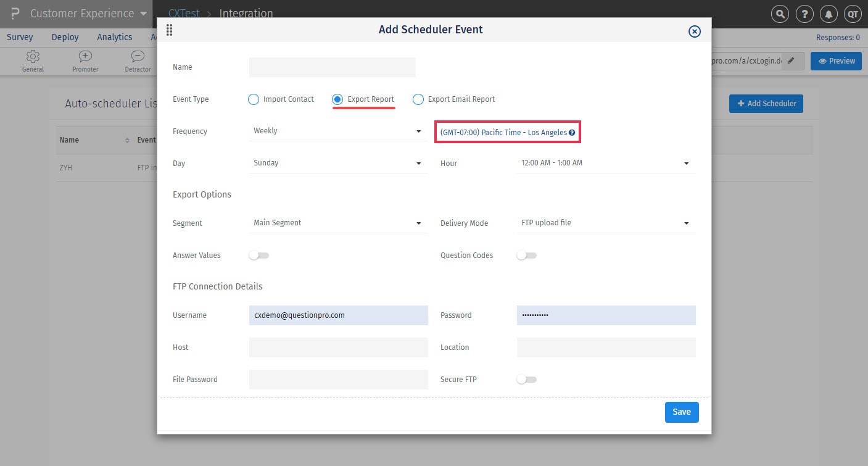868x466 pixels.
Task: Select the Export Email Report option
Action: (x=418, y=99)
